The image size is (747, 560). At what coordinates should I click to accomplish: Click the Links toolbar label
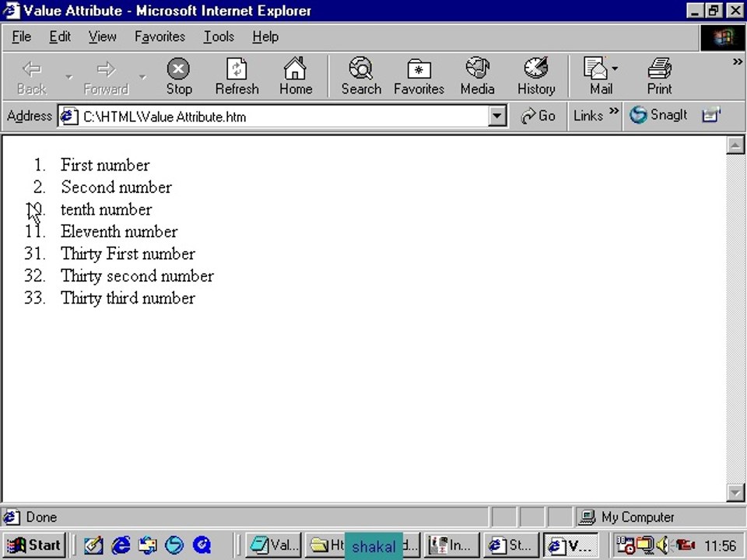pyautogui.click(x=588, y=116)
